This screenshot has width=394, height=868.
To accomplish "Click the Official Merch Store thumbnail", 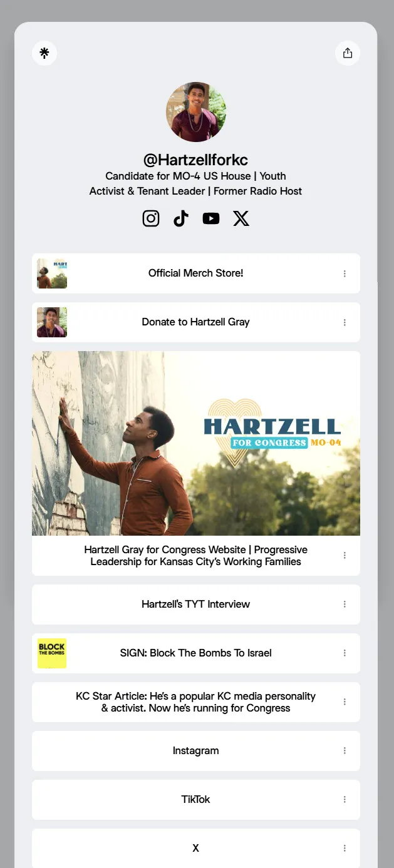I will pyautogui.click(x=52, y=273).
